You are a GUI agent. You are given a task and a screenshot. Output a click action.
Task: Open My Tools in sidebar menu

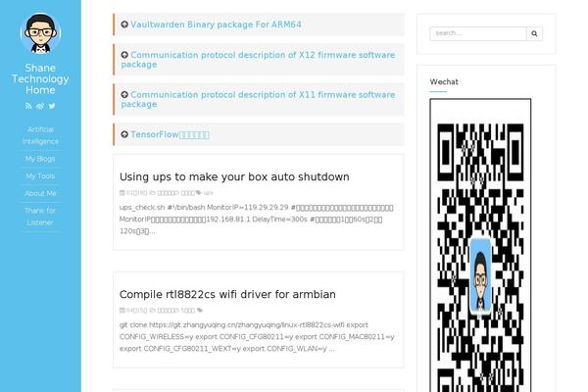tap(40, 176)
